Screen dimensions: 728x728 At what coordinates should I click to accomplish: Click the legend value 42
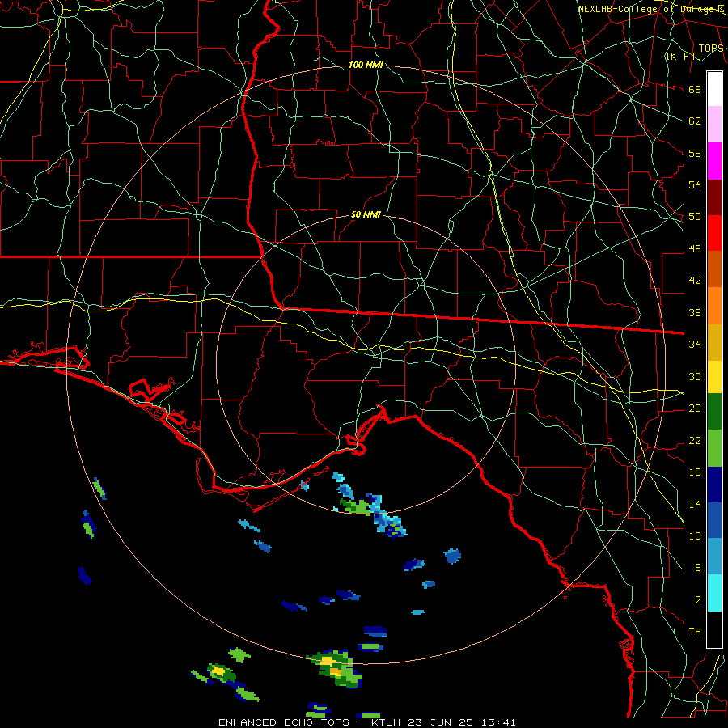point(695,280)
